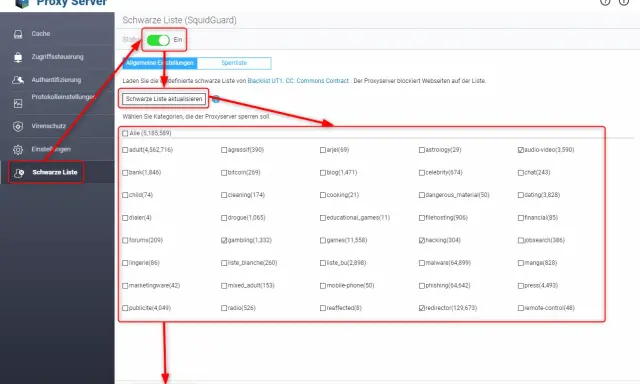The image size is (640, 384).
Task: Check the mixed_adult category checkbox
Action: coord(224,286)
